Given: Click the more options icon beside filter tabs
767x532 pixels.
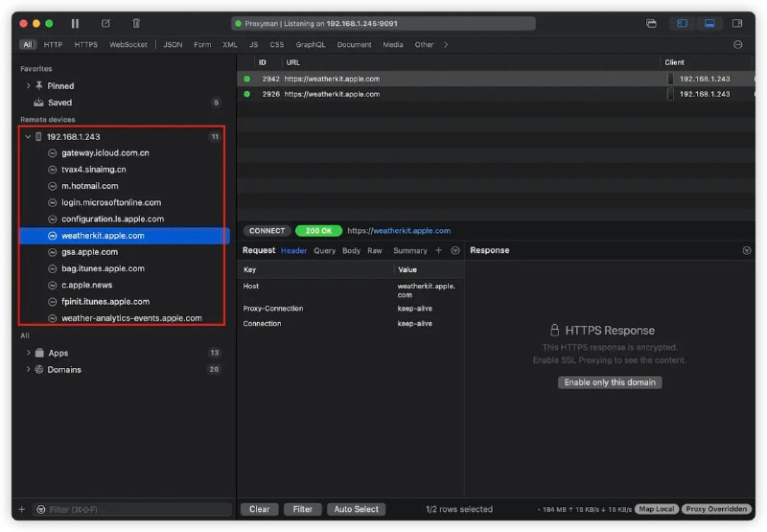Looking at the screenshot, I should point(737,44).
